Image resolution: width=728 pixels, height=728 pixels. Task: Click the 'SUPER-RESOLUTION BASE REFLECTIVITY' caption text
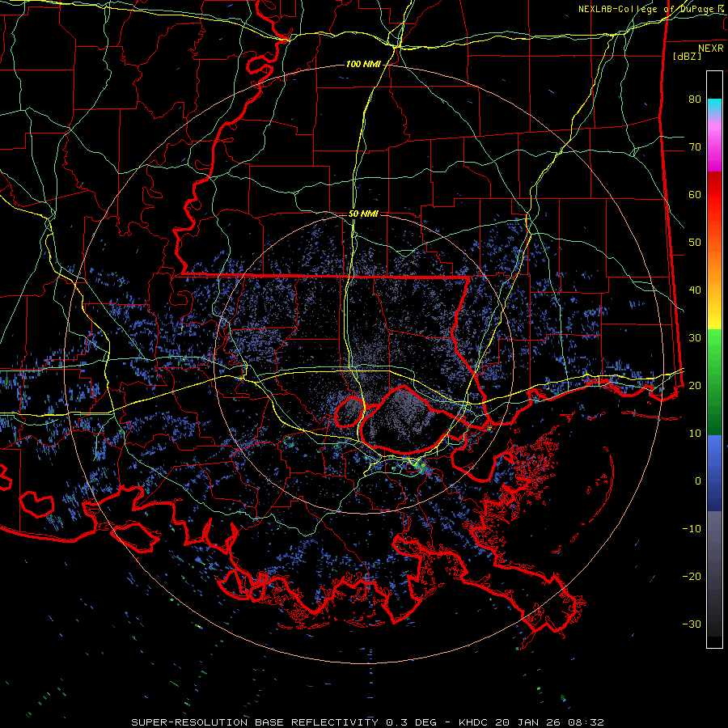[x=255, y=722]
